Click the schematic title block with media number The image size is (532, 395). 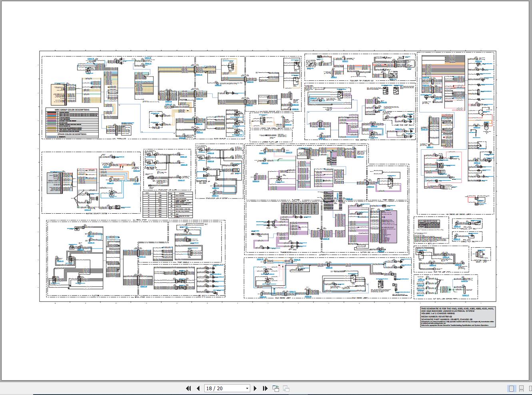point(458,317)
